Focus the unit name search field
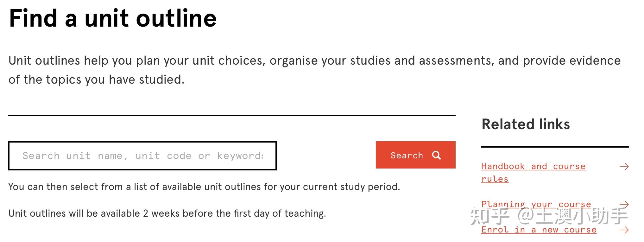This screenshot has width=644, height=242. tap(142, 156)
